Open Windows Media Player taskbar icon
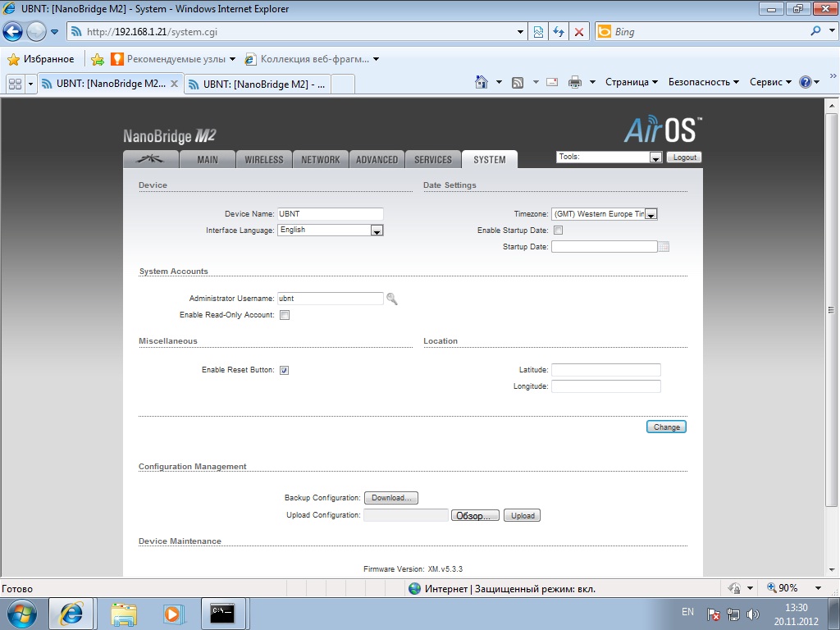This screenshot has height=630, width=840. click(174, 614)
